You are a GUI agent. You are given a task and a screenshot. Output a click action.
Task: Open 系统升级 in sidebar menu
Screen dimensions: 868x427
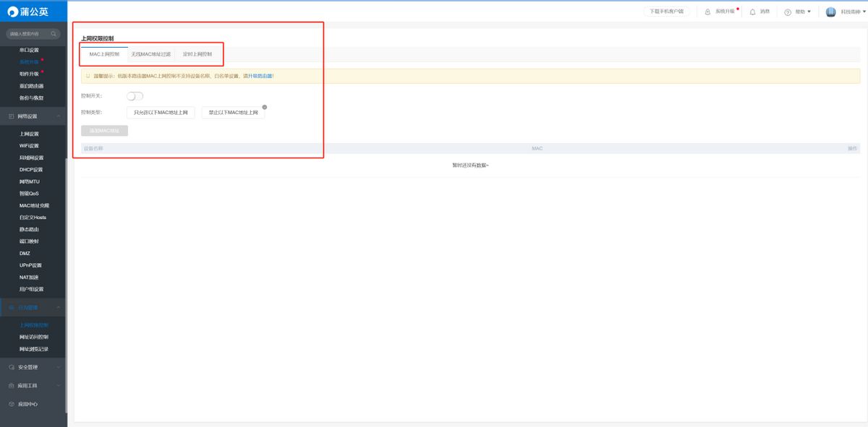30,62
